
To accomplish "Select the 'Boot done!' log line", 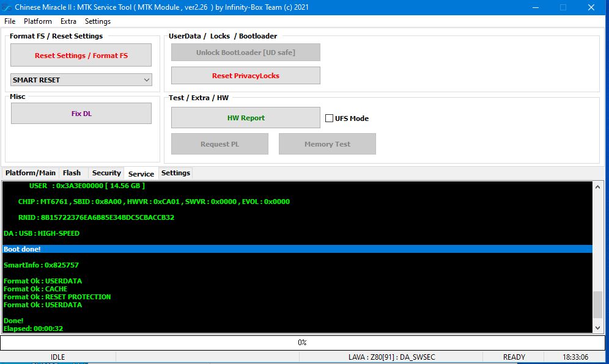I will (297, 249).
